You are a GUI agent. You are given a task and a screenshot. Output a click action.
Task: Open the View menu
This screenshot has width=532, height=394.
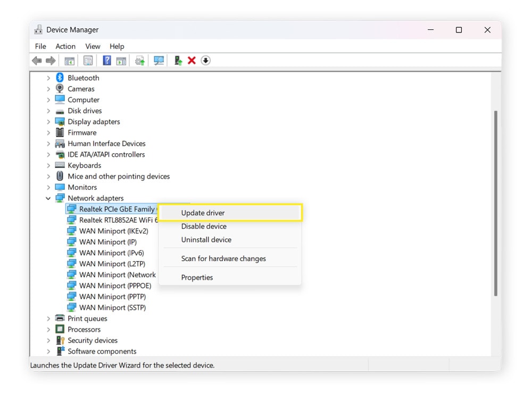coord(93,46)
